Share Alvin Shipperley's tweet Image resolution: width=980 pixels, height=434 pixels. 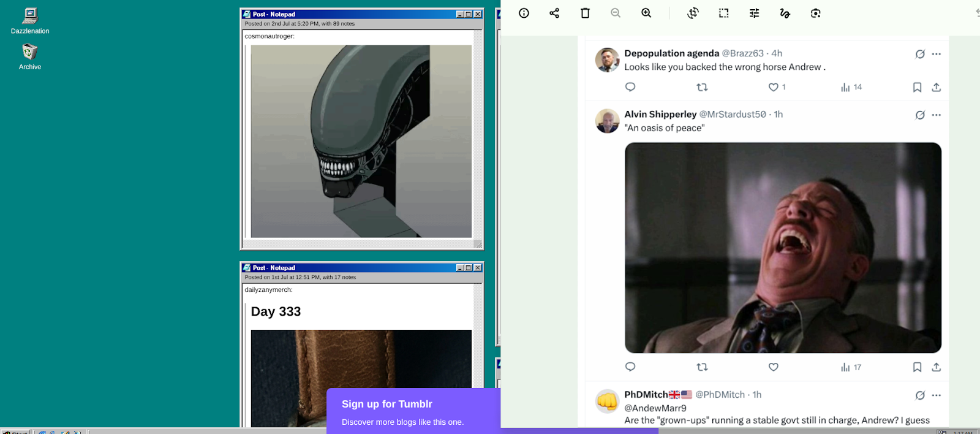[x=936, y=367]
